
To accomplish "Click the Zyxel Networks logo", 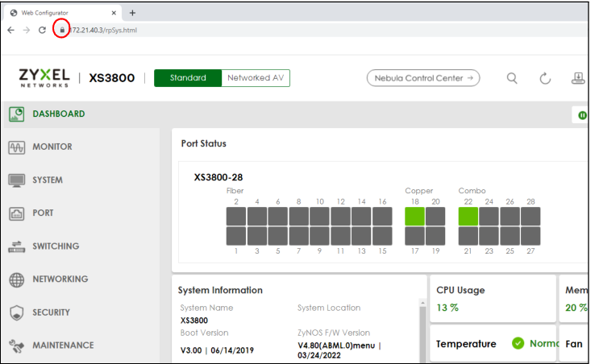I will click(x=44, y=77).
